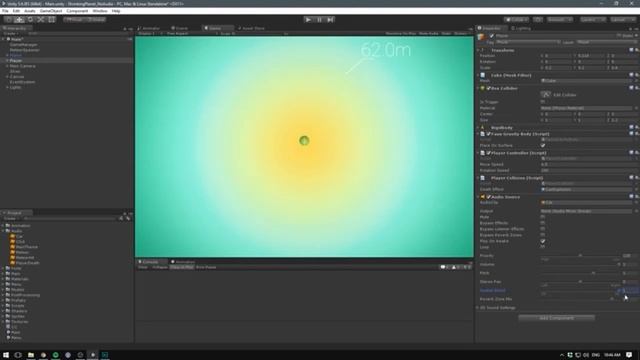Open File Explorer from taskbar

coord(31,355)
